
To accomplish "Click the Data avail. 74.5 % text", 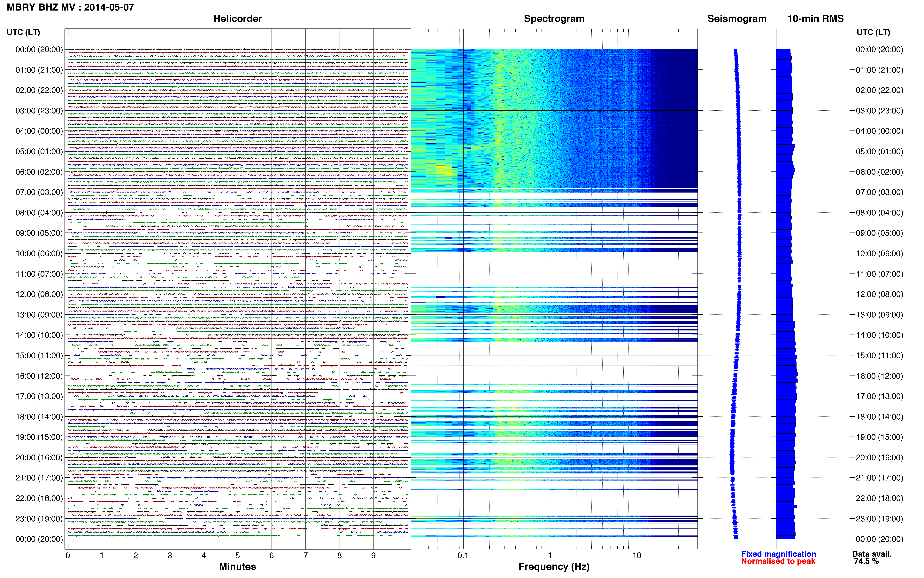I will [871, 557].
